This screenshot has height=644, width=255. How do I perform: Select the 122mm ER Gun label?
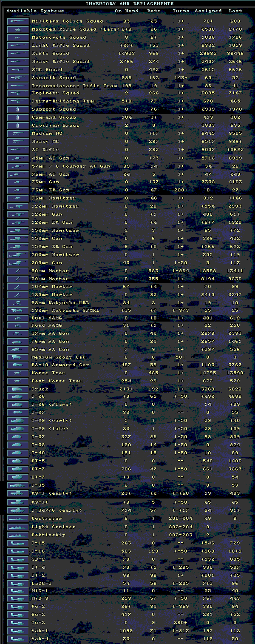click(52, 222)
